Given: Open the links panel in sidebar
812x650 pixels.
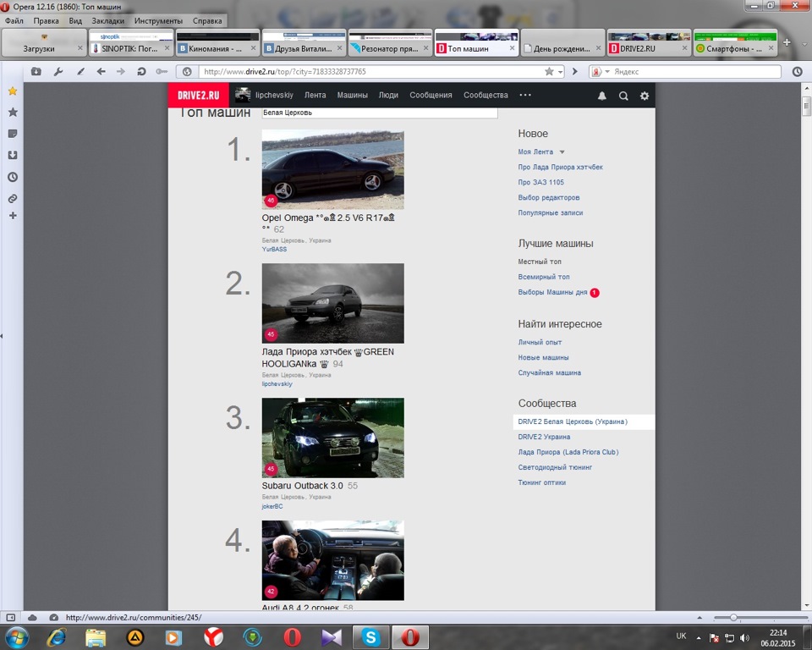Looking at the screenshot, I should click(13, 199).
